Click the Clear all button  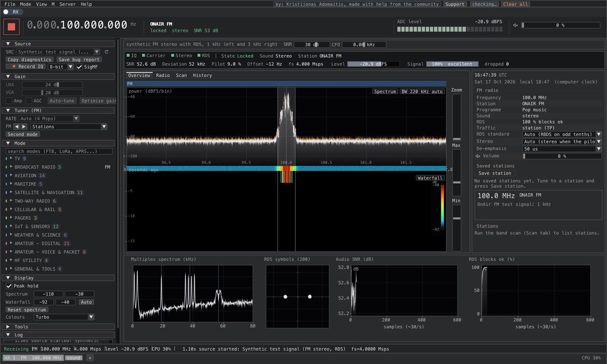[516, 4]
